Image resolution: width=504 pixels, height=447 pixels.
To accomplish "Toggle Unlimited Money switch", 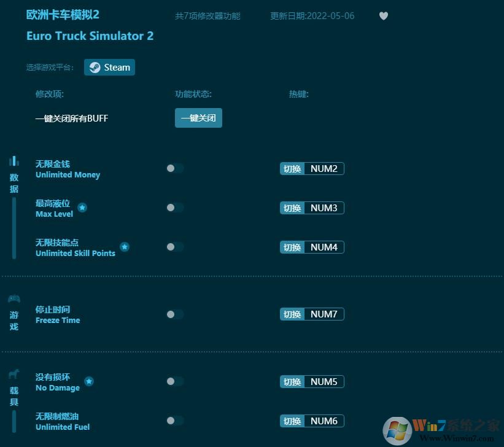I will [175, 168].
